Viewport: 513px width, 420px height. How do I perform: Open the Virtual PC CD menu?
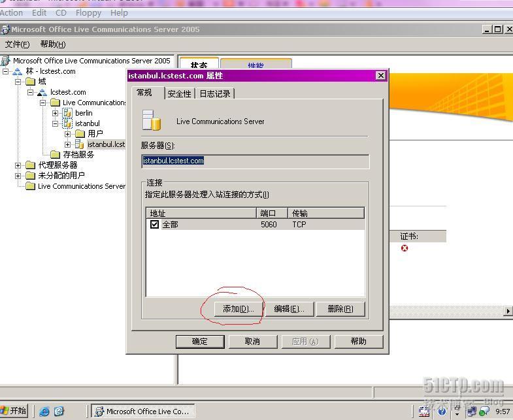[61, 13]
